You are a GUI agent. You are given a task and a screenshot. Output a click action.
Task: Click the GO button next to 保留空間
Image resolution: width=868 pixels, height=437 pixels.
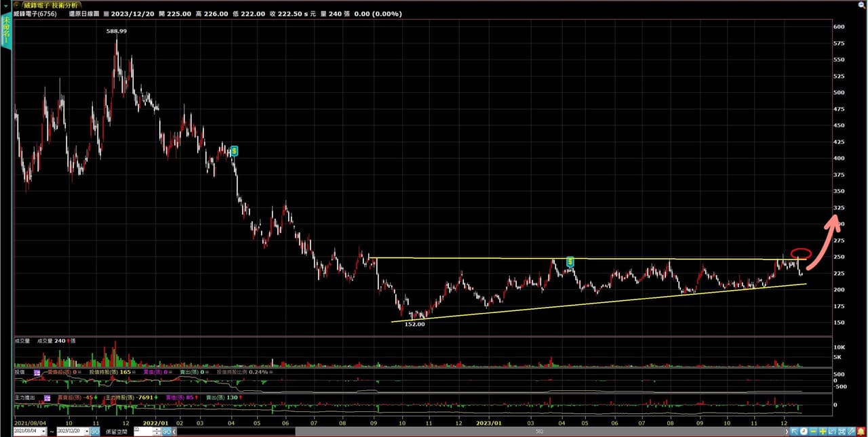[167, 431]
